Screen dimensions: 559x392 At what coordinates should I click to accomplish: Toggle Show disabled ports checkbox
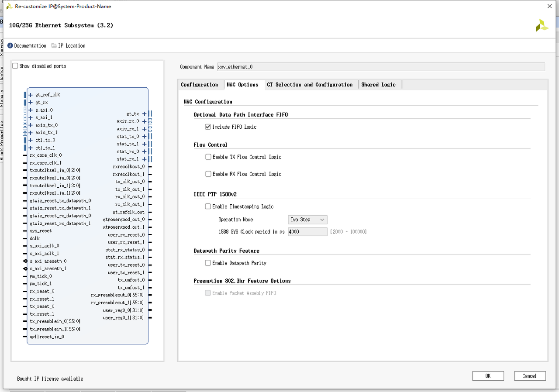point(15,66)
